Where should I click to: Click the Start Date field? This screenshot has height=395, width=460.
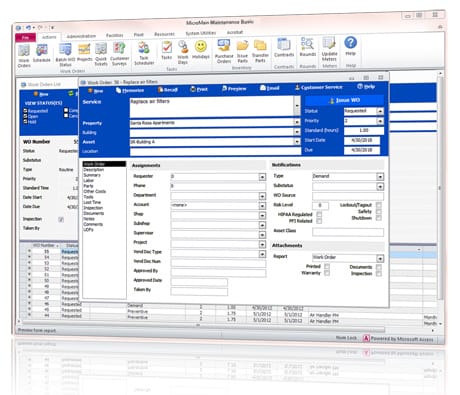[362, 140]
